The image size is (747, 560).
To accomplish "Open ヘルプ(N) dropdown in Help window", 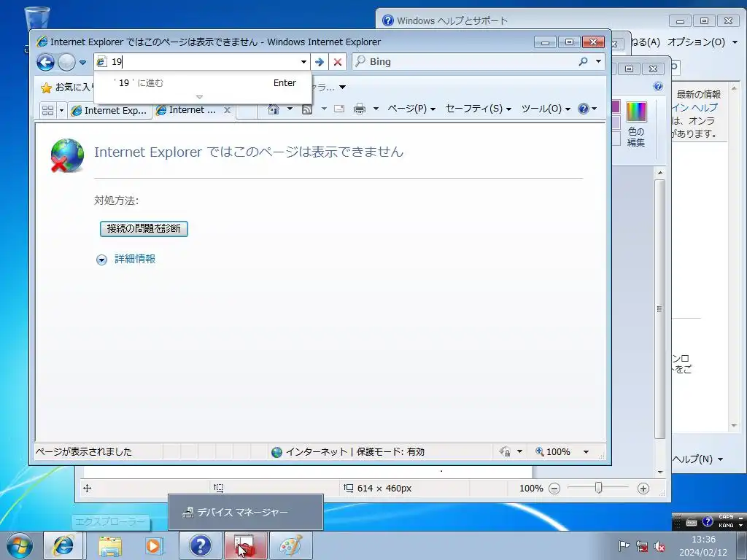I will pos(698,459).
